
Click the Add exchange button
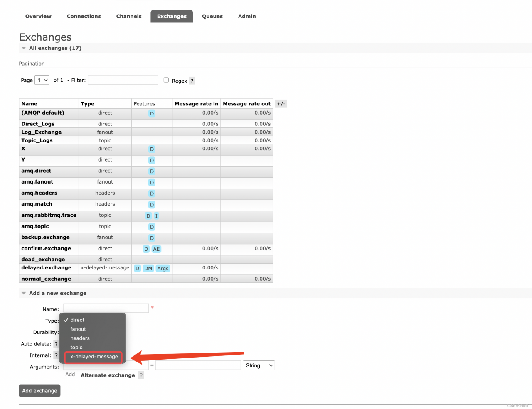[x=39, y=391]
